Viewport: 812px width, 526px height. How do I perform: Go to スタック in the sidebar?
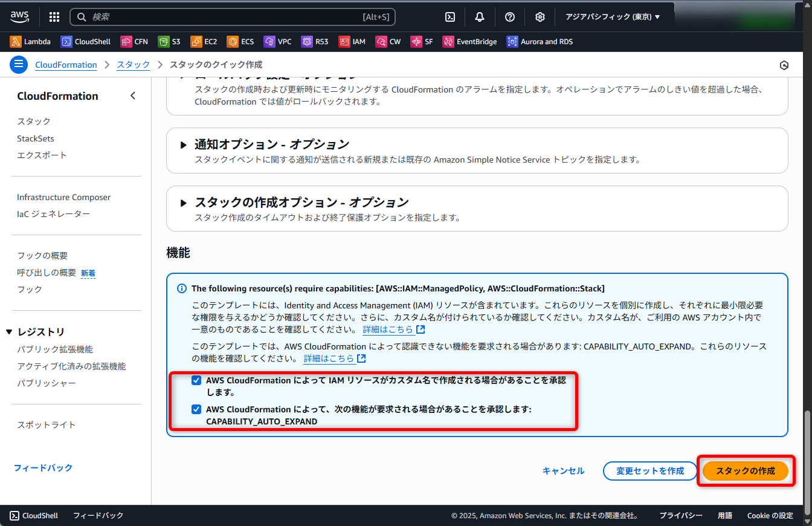click(x=34, y=122)
